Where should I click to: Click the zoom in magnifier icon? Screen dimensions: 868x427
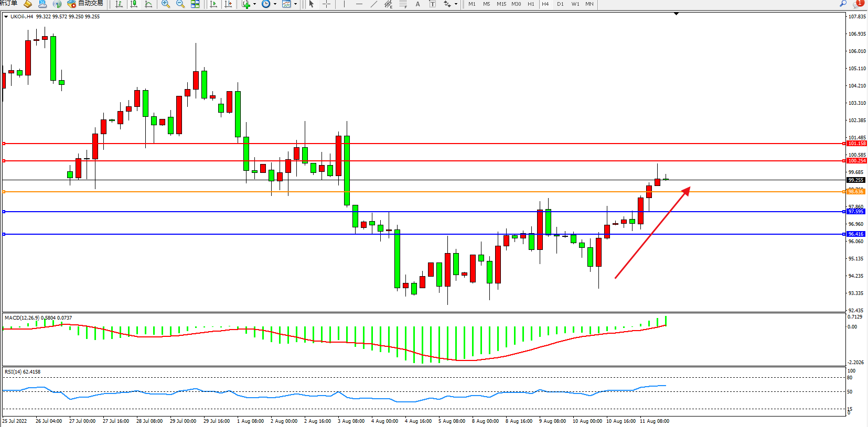click(x=166, y=4)
